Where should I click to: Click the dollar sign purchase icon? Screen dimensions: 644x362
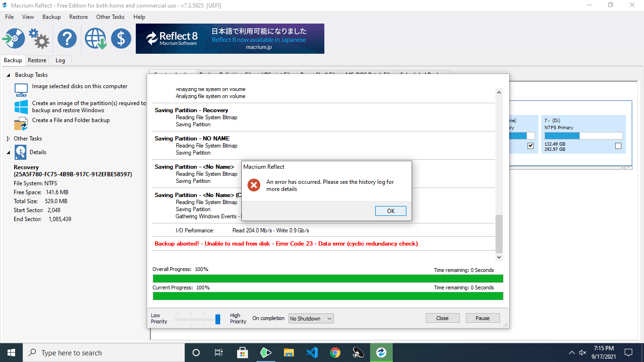121,38
